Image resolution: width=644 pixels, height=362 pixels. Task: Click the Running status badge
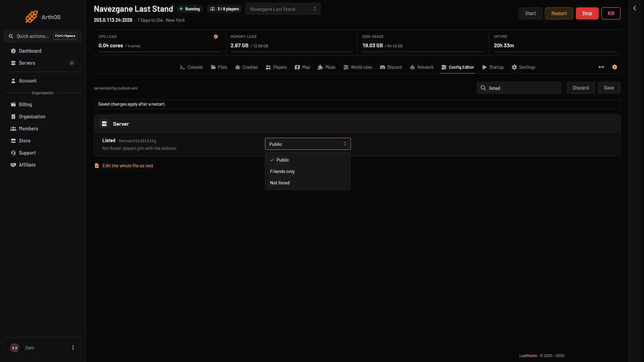pos(190,9)
